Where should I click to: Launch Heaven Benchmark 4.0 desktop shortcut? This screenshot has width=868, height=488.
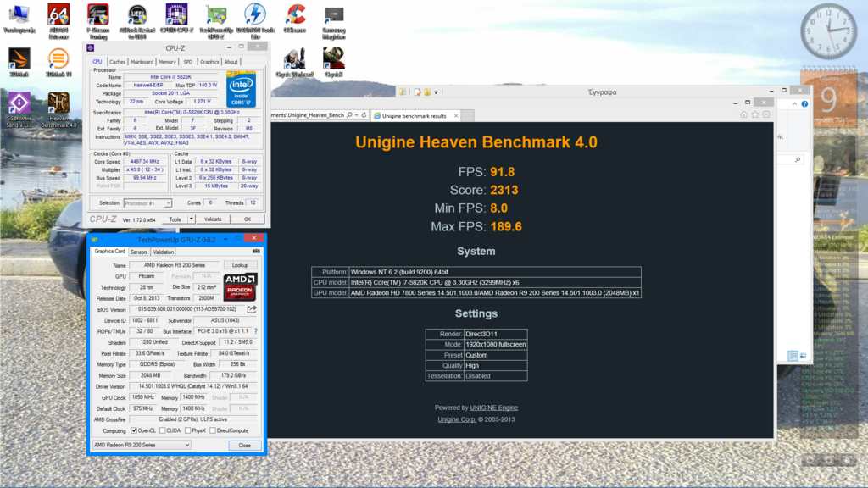point(58,110)
